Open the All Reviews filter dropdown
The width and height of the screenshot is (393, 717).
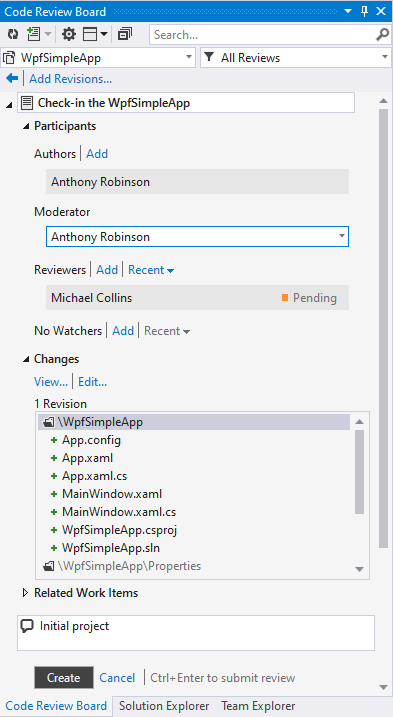296,58
